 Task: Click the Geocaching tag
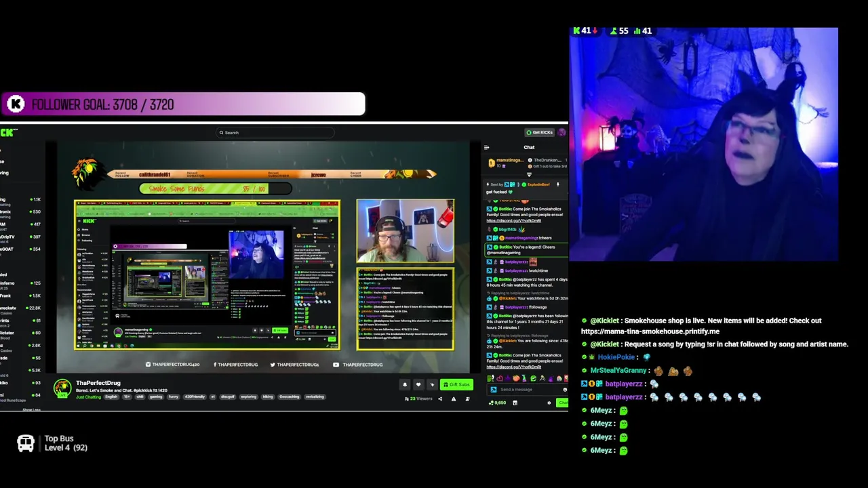coord(289,396)
